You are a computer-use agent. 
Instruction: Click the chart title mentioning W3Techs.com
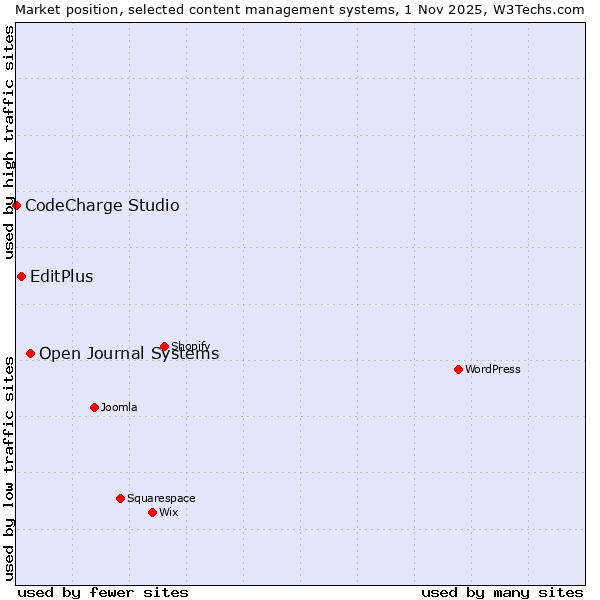(x=300, y=9)
